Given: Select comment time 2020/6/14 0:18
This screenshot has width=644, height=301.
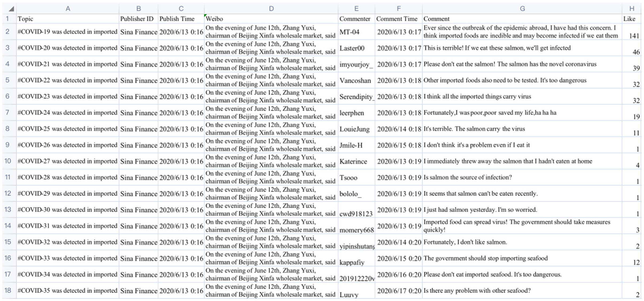Looking at the screenshot, I should 399,129.
